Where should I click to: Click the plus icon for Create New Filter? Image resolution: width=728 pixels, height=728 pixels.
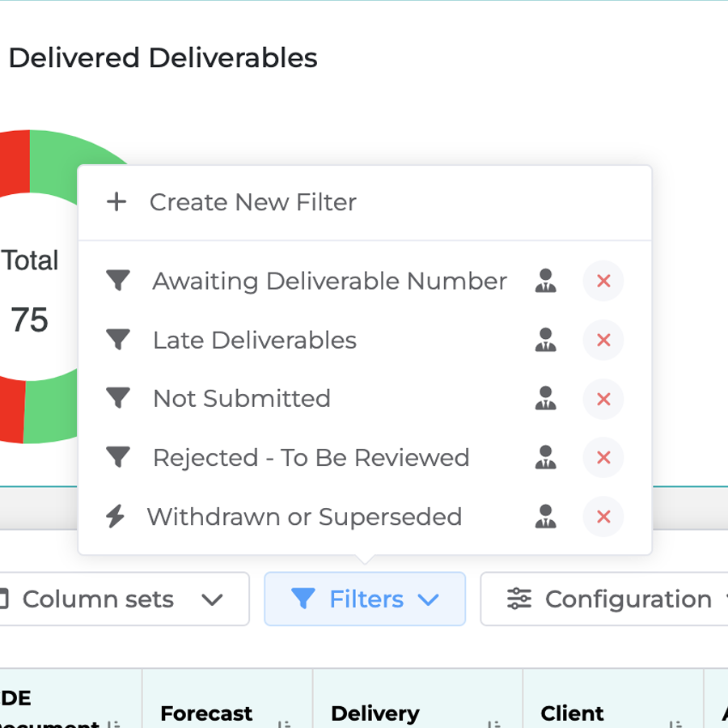(117, 202)
